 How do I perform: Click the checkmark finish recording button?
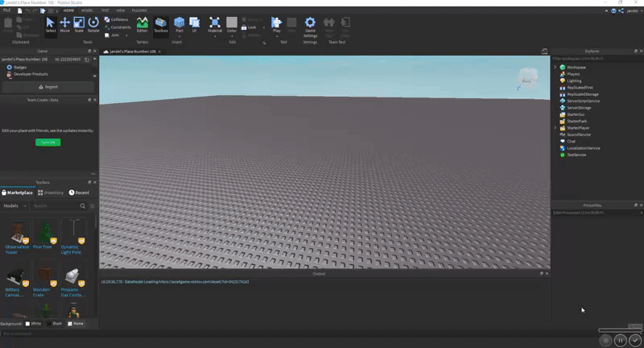click(635, 340)
